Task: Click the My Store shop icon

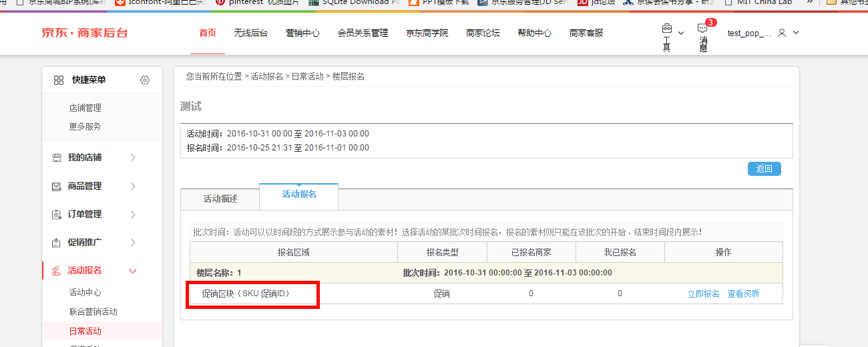Action: (x=57, y=158)
